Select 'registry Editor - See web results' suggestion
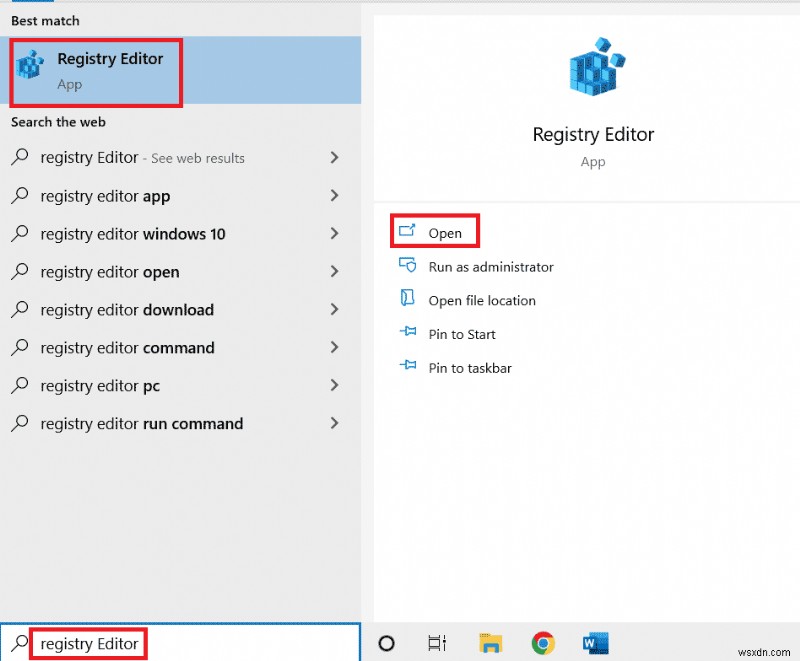 [x=142, y=158]
